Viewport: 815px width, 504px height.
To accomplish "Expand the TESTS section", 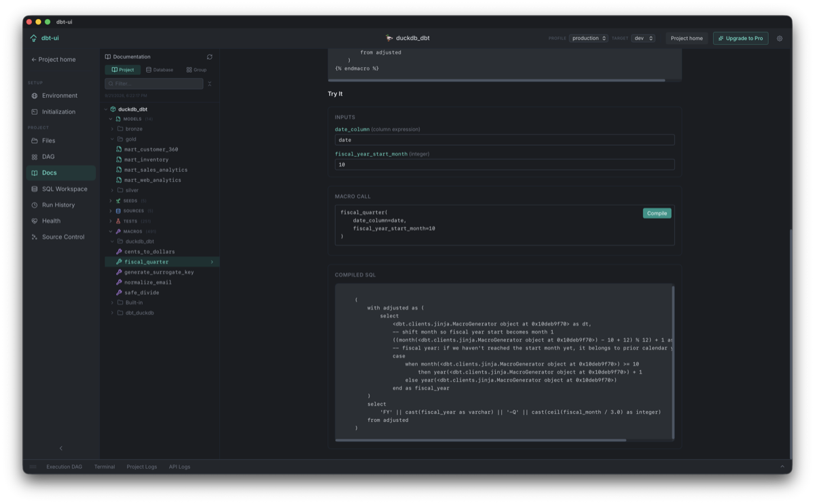I will 111,221.
